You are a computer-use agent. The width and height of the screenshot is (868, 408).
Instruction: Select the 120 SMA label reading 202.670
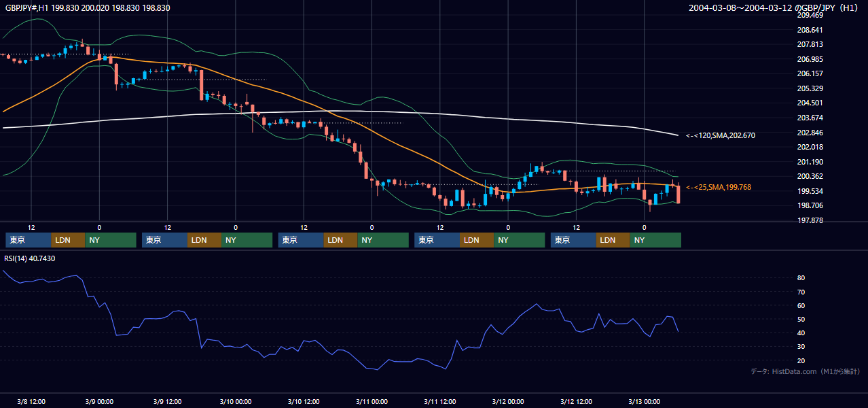click(721, 135)
